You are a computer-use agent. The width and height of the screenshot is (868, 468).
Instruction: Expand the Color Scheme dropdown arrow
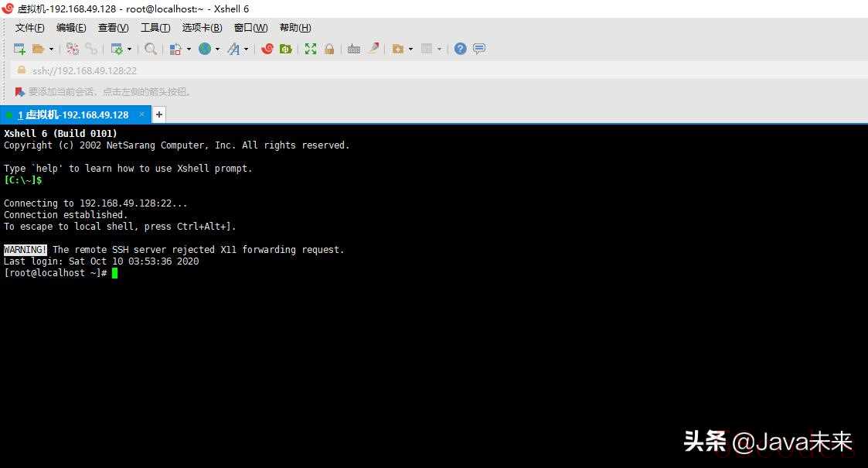click(x=189, y=49)
